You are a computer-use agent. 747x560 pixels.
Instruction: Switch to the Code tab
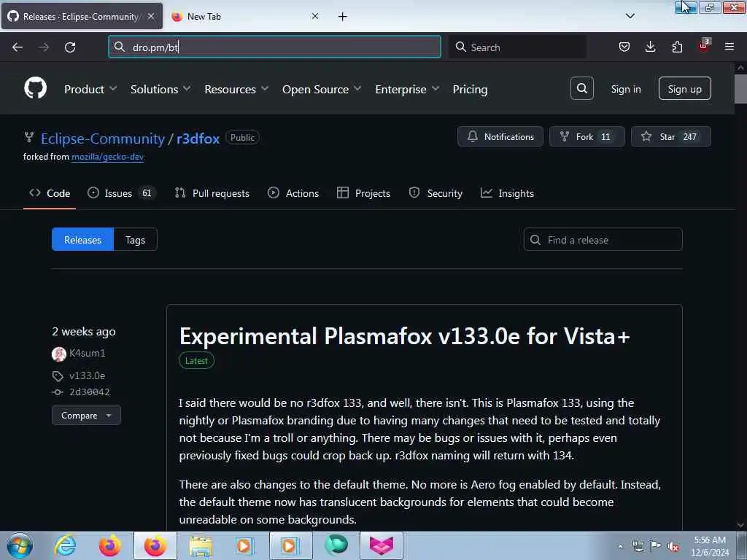(x=50, y=193)
